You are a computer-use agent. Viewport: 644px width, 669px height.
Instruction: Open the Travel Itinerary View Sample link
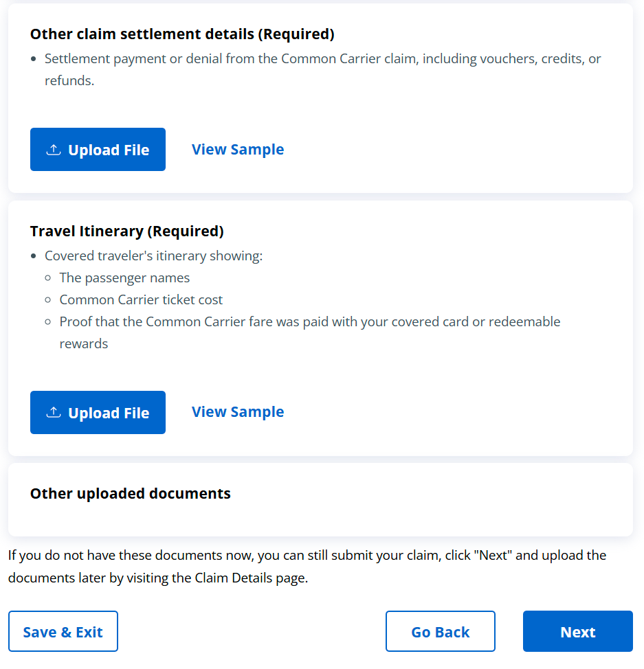click(238, 412)
